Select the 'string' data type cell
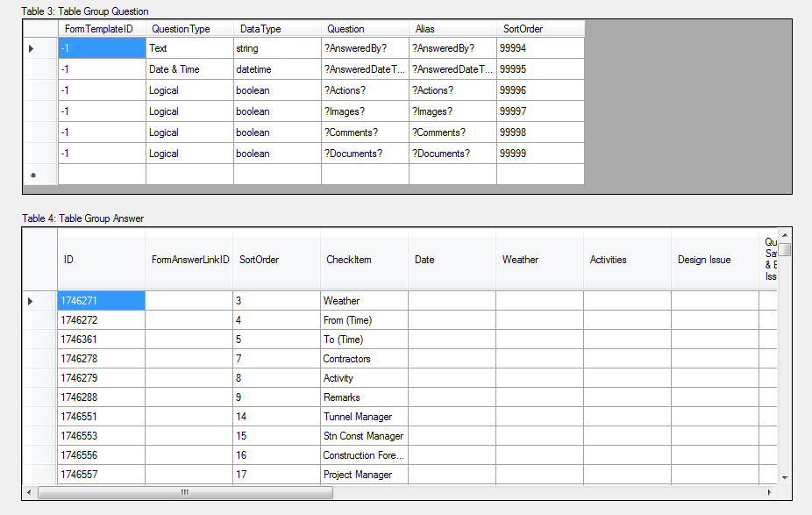 pos(277,48)
